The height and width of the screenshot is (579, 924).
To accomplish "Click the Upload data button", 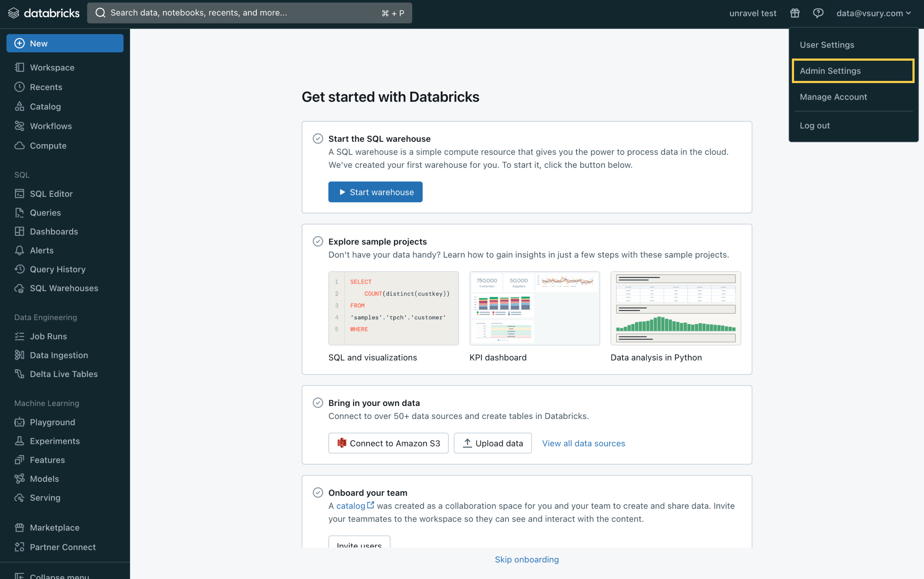I will tap(493, 443).
